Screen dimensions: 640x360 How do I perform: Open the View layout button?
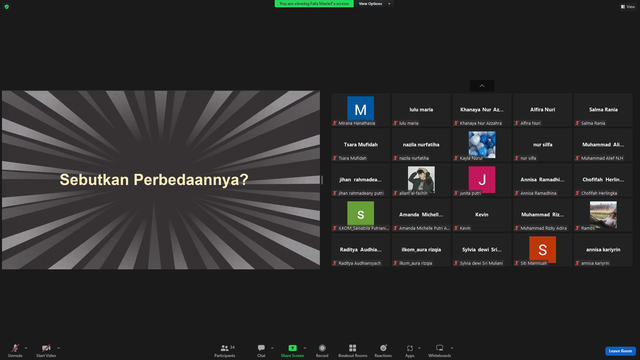point(628,7)
